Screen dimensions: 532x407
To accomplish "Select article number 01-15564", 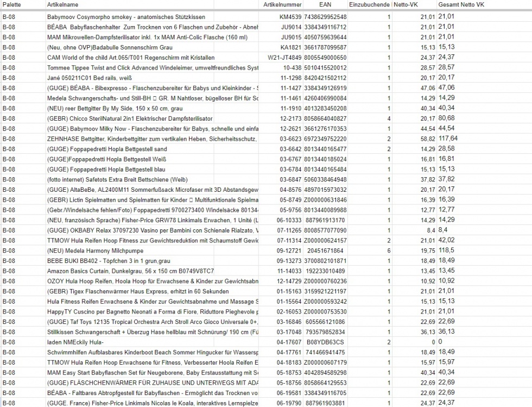I will (289, 302).
